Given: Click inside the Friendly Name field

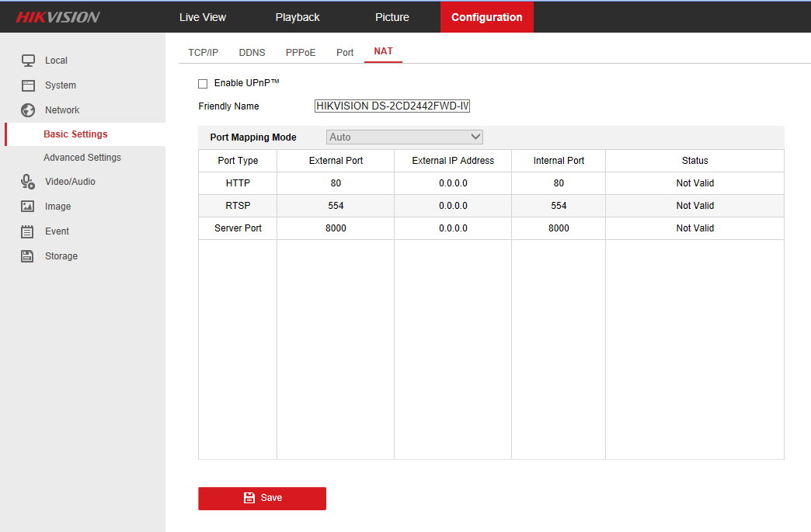Looking at the screenshot, I should pyautogui.click(x=392, y=106).
